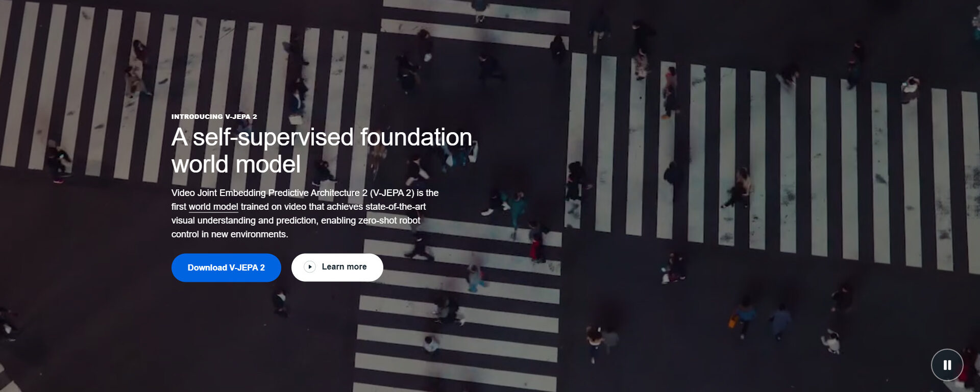Click the Download V-JEPA 2 button
Image resolution: width=980 pixels, height=392 pixels.
[x=226, y=267]
